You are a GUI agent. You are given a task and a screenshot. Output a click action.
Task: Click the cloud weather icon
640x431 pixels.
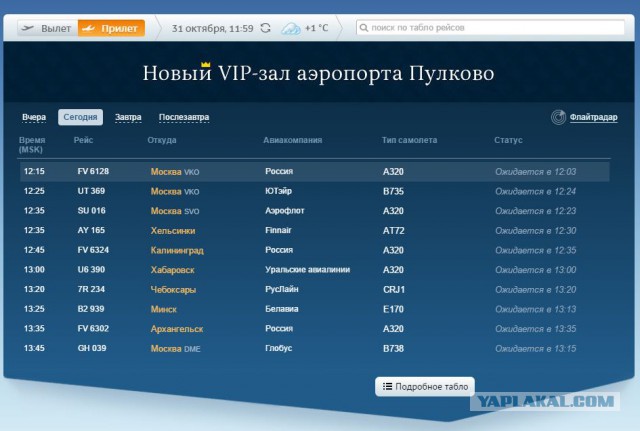(x=291, y=28)
